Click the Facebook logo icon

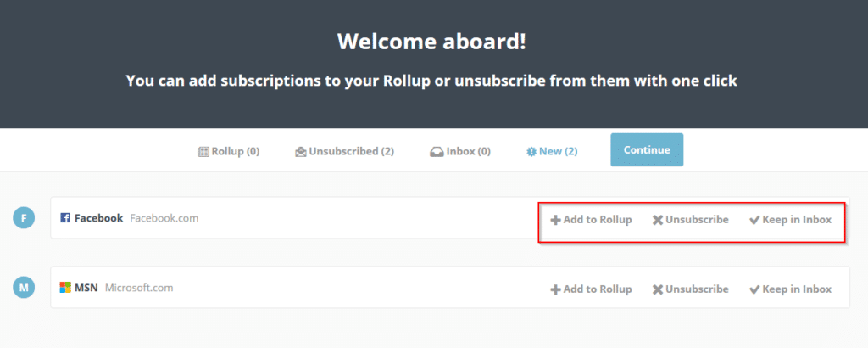[65, 218]
